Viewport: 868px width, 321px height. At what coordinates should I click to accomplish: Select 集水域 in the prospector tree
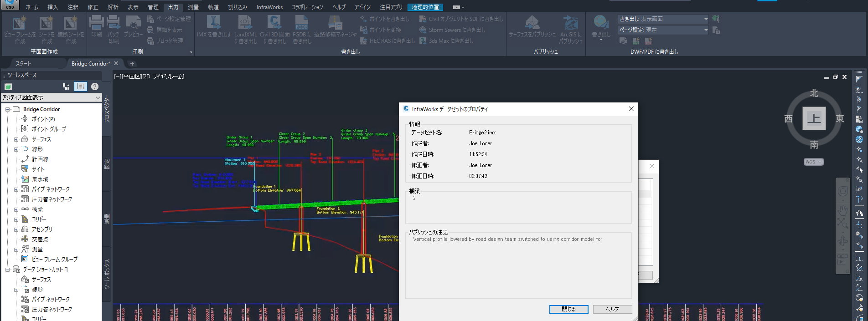pos(40,179)
